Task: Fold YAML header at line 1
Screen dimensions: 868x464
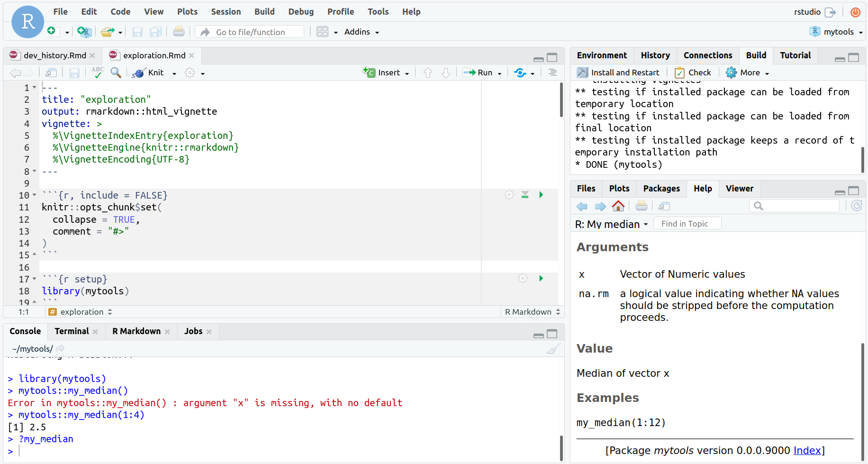Action: (x=35, y=87)
